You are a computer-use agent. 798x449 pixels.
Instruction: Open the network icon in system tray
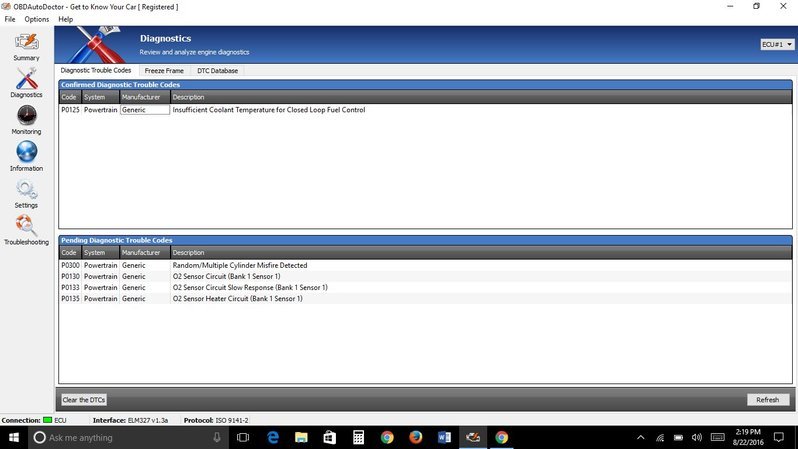point(660,437)
